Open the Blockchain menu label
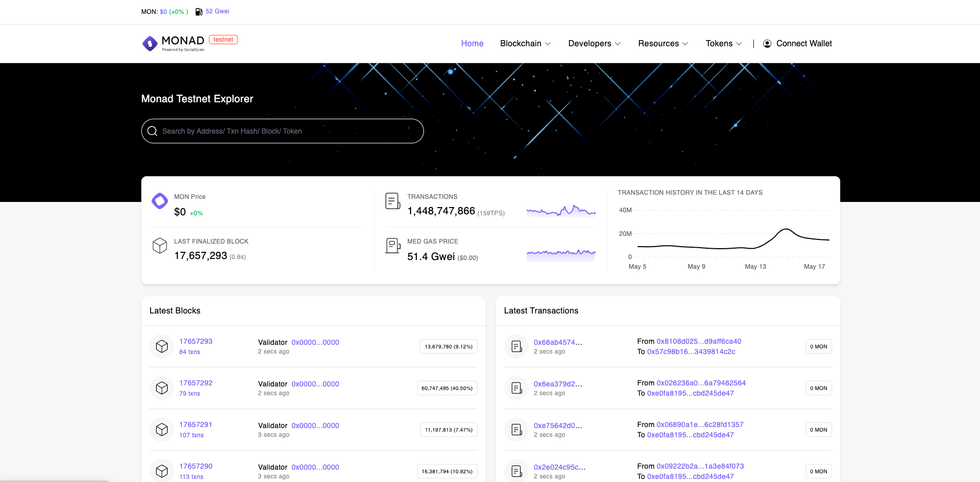The height and width of the screenshot is (482, 980). point(521,44)
